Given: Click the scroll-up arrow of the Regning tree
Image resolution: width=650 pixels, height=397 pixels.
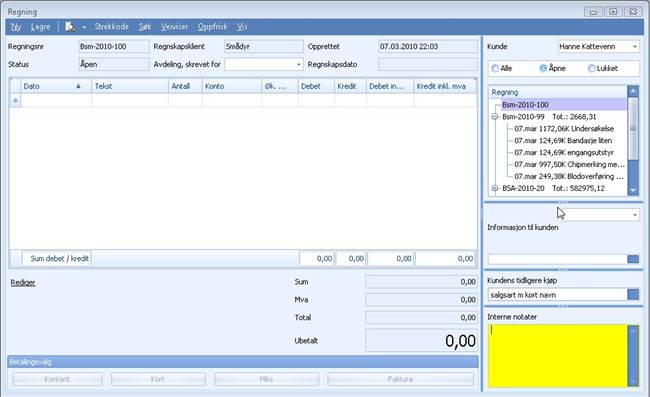Looking at the screenshot, I should (x=633, y=91).
